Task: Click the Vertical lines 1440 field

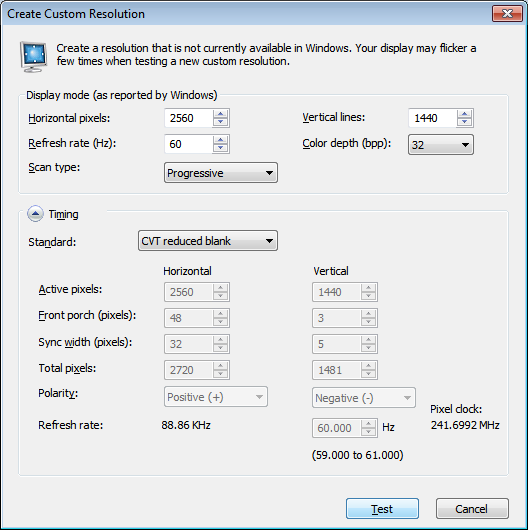Action: coord(433,118)
